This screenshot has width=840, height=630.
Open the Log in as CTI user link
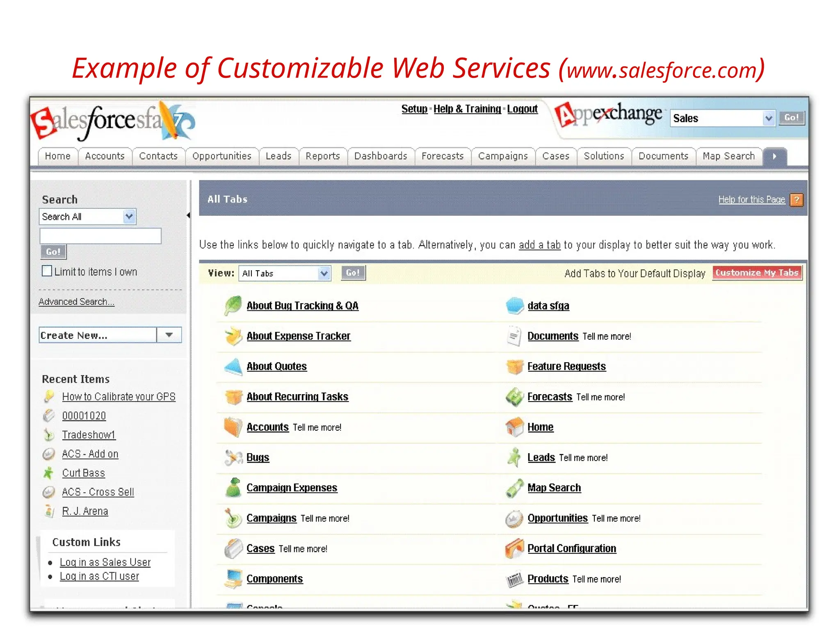click(100, 576)
